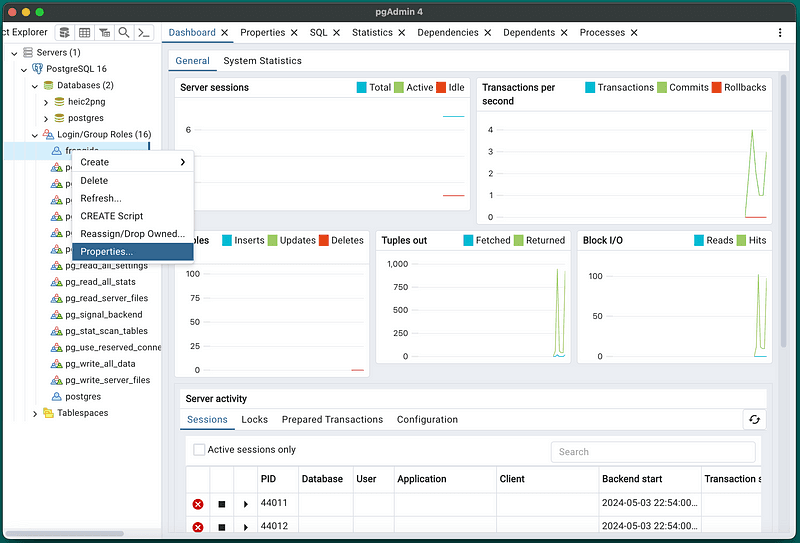Refresh the Server activity table
Image resolution: width=800 pixels, height=543 pixels.
754,419
